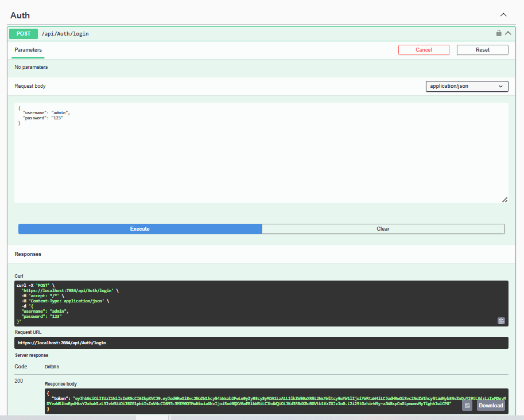Click the Auth section heading
The width and height of the screenshot is (524, 420).
20,15
